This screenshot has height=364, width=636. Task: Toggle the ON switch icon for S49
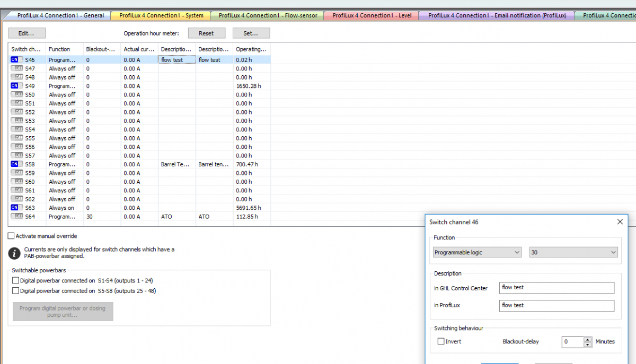click(x=17, y=86)
